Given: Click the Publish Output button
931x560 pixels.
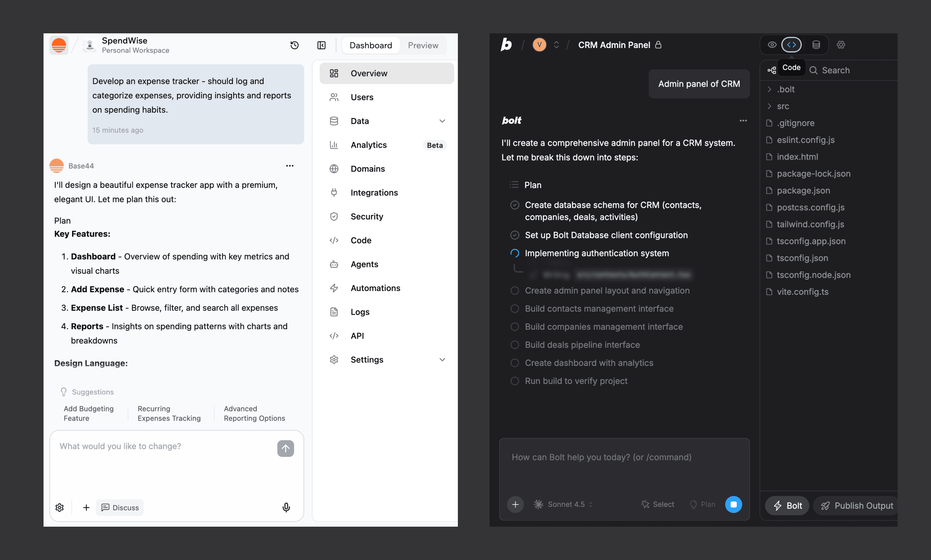Looking at the screenshot, I should click(x=857, y=505).
